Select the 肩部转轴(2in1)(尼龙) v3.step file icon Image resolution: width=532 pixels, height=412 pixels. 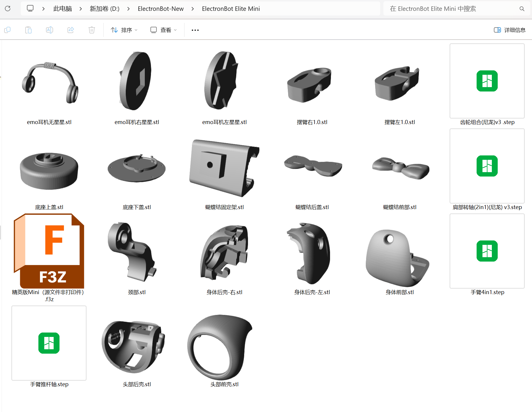click(x=487, y=166)
